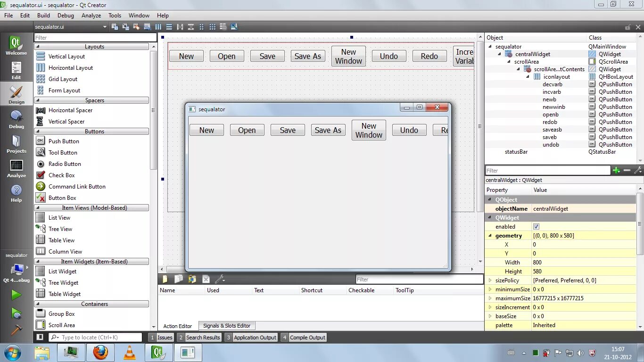Switch to Edit Signals/Slots mode icon
Viewport: 644px width, 362px height.
tap(125, 27)
